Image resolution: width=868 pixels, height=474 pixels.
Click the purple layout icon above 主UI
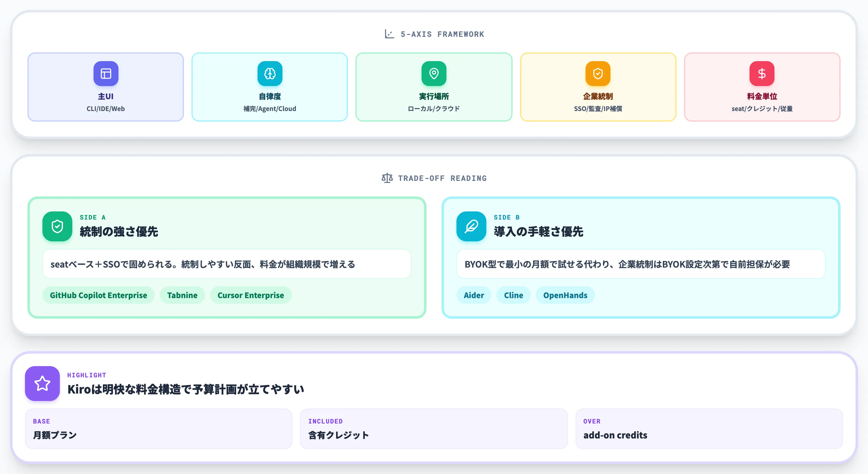coord(106,74)
